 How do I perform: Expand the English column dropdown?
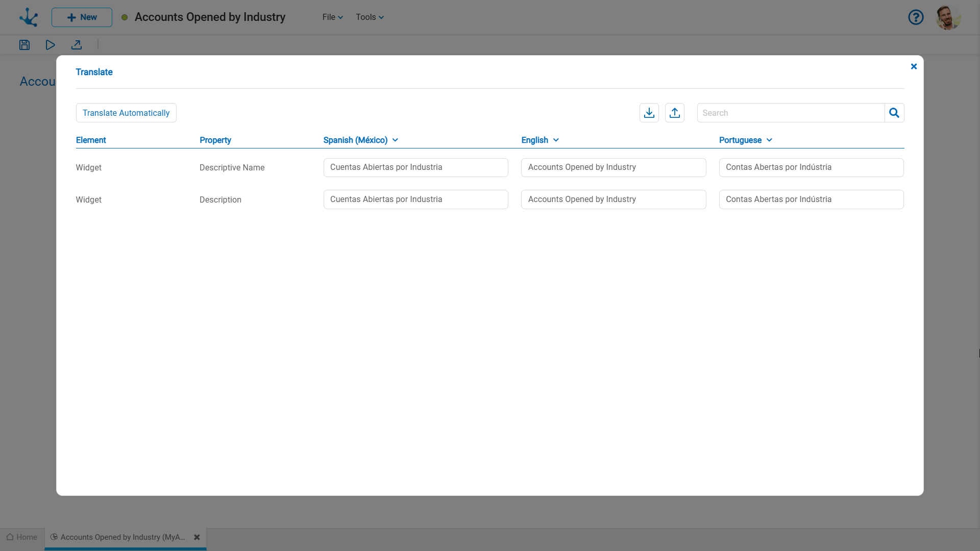tap(556, 140)
